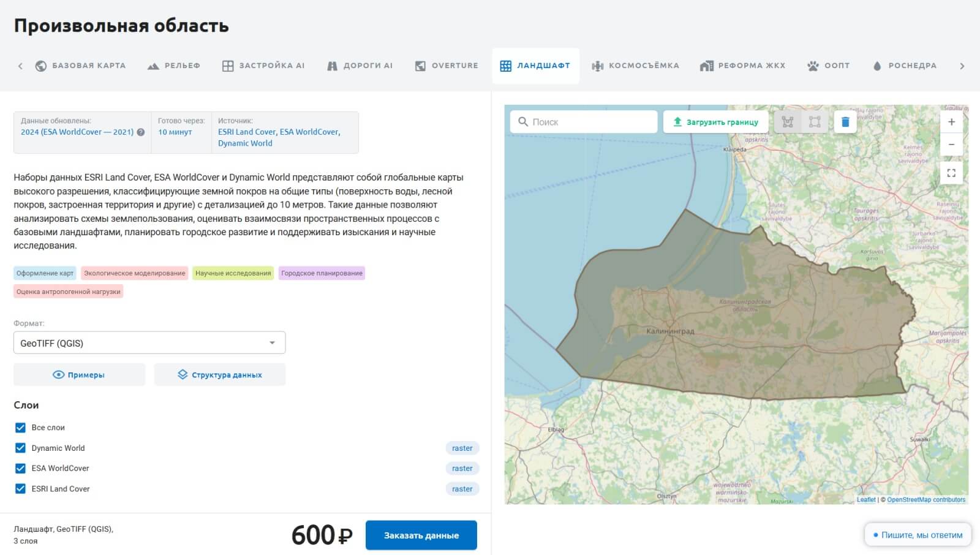Screen dimensions: 980x555
Task: Toggle the Все слои checkbox
Action: [20, 428]
